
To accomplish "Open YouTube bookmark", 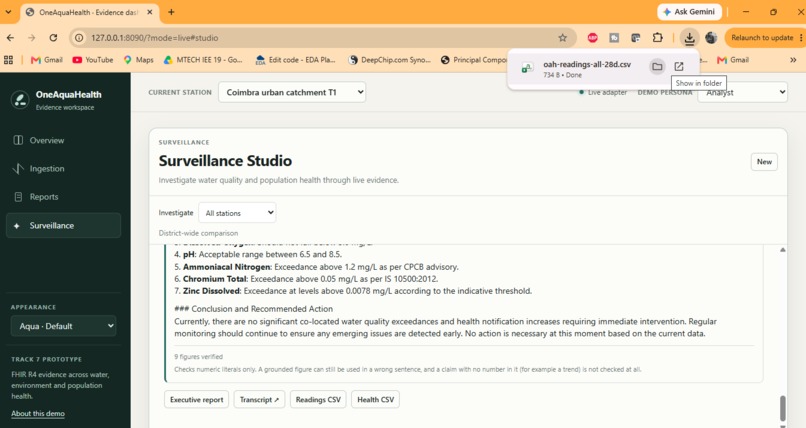I will tap(93, 60).
